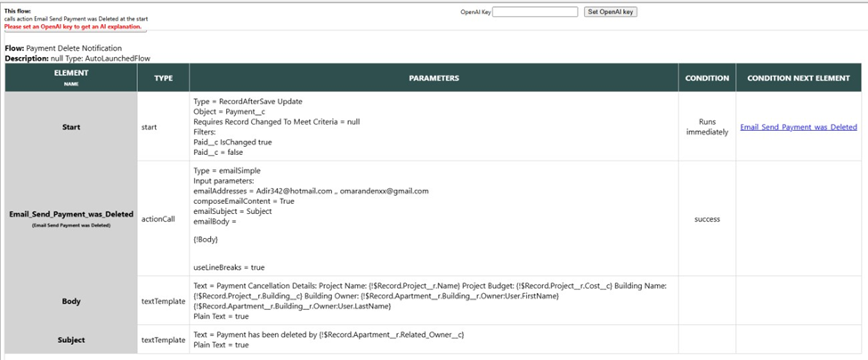
Task: Select the Body element name cell
Action: coord(71,301)
